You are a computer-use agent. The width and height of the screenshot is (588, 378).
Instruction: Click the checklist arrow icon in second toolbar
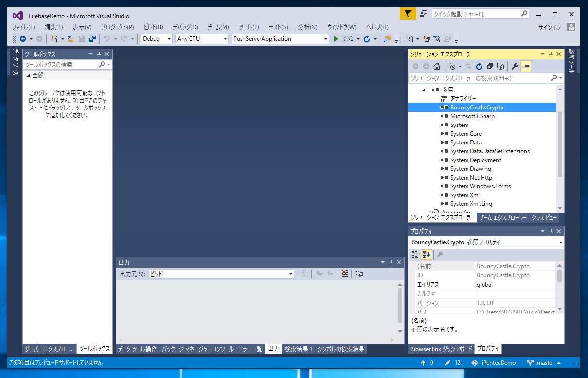pyautogui.click(x=436, y=39)
